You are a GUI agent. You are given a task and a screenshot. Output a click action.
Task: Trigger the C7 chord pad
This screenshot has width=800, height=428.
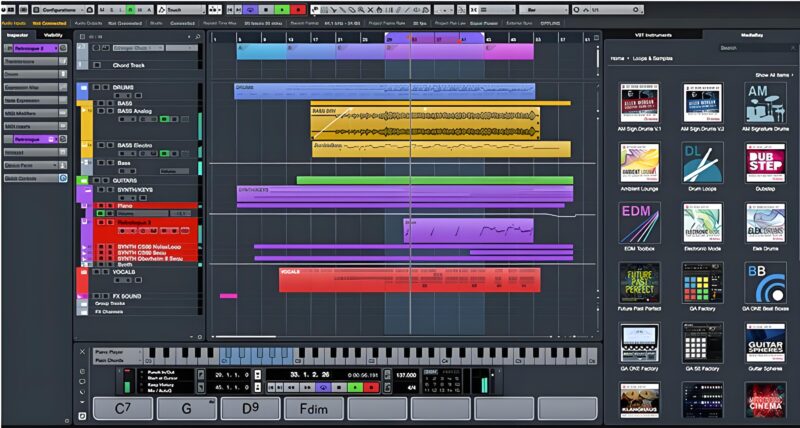123,409
